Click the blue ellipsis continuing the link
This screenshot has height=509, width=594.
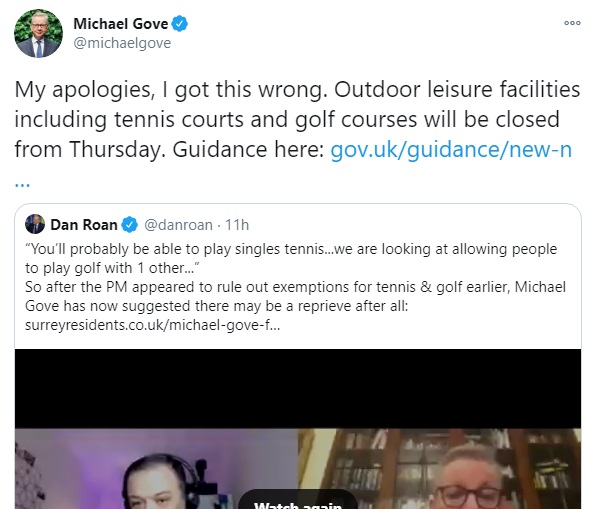pyautogui.click(x=22, y=185)
